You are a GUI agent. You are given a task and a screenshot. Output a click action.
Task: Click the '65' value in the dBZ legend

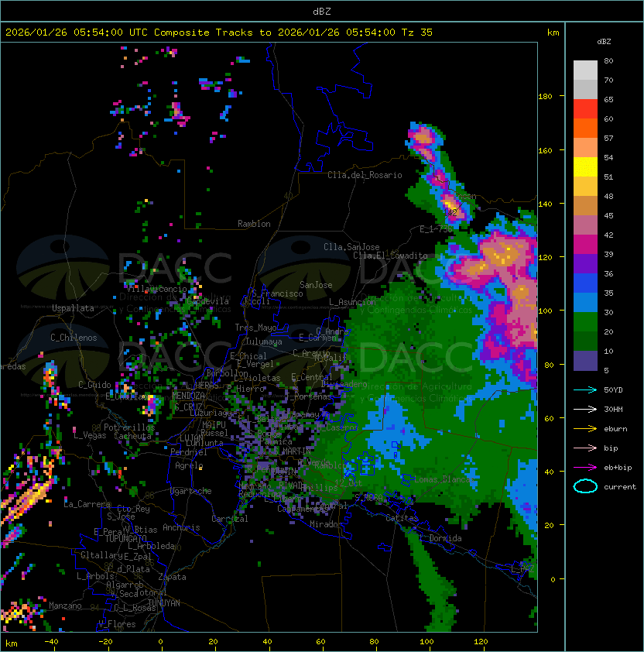(608, 99)
